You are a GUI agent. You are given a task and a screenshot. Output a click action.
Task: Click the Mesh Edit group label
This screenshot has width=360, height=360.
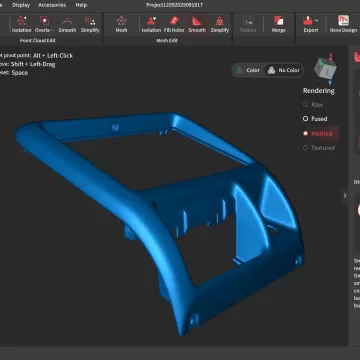[x=167, y=41]
